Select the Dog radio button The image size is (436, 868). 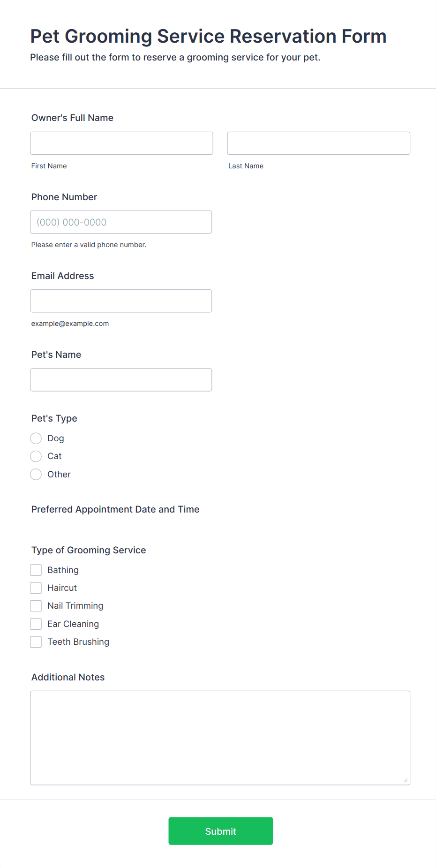tap(36, 438)
